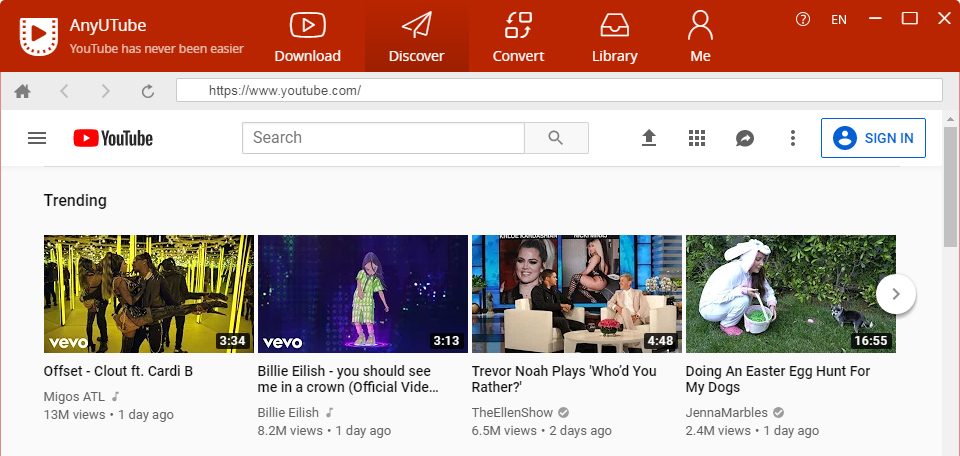The width and height of the screenshot is (960, 456).
Task: Open the YouTube apps grid icon
Action: tap(697, 138)
